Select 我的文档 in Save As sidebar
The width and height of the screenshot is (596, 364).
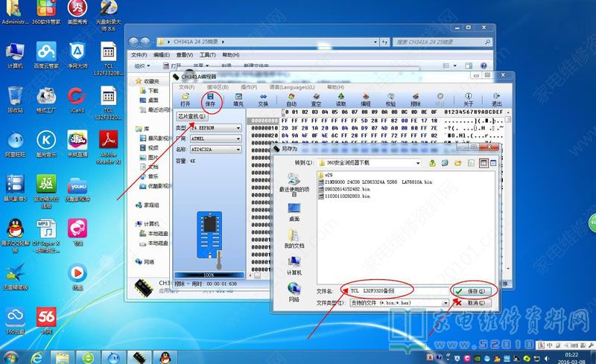tap(294, 239)
